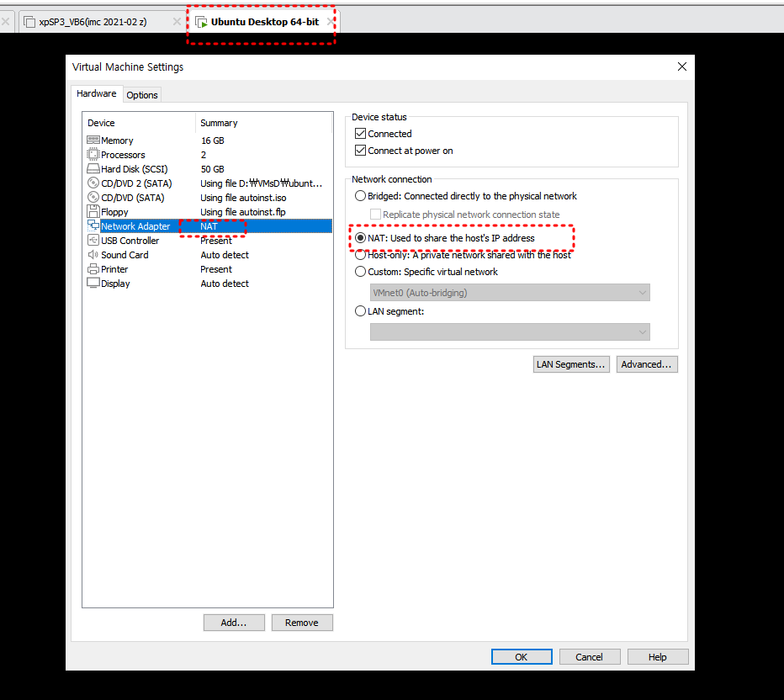The height and width of the screenshot is (700, 784).
Task: Toggle the Connected checkbox
Action: pos(360,134)
